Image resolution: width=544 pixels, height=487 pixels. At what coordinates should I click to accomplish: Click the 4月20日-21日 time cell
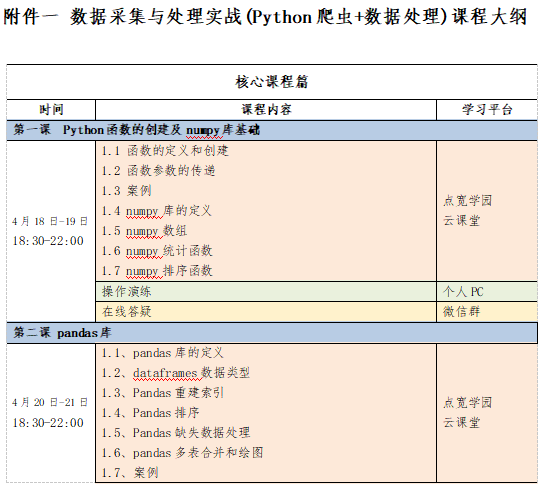point(51,413)
